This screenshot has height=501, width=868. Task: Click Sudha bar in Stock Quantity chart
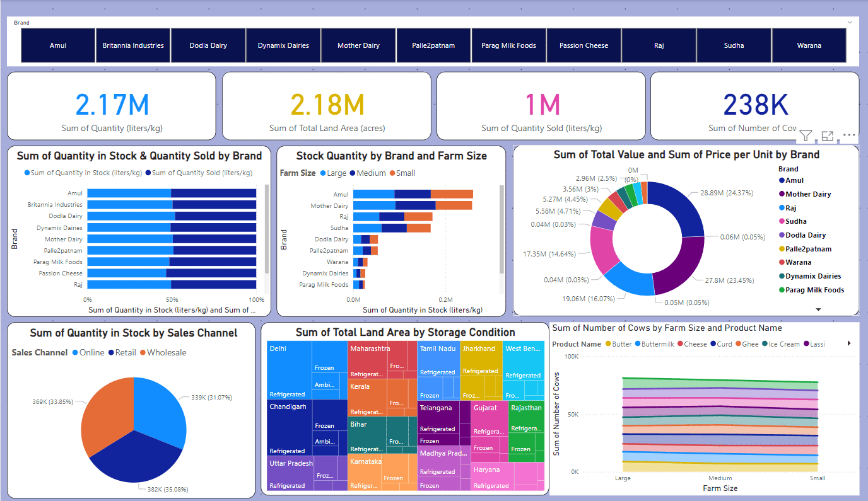click(392, 228)
